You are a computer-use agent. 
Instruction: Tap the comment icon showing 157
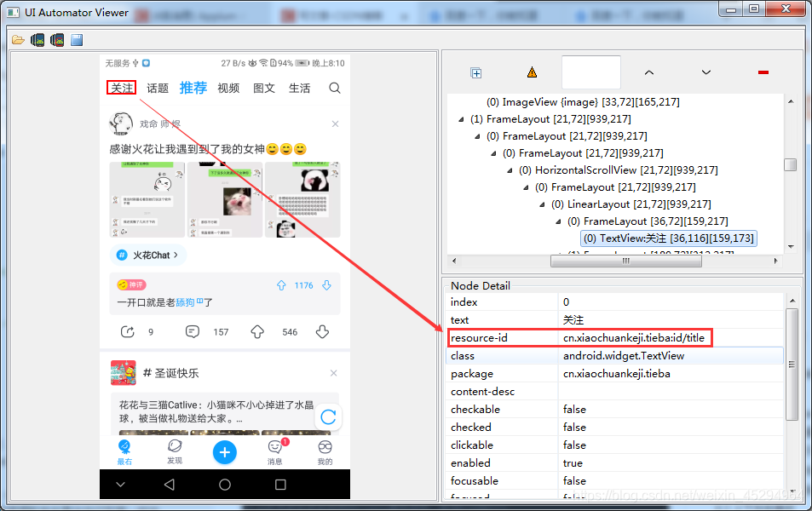tap(192, 332)
